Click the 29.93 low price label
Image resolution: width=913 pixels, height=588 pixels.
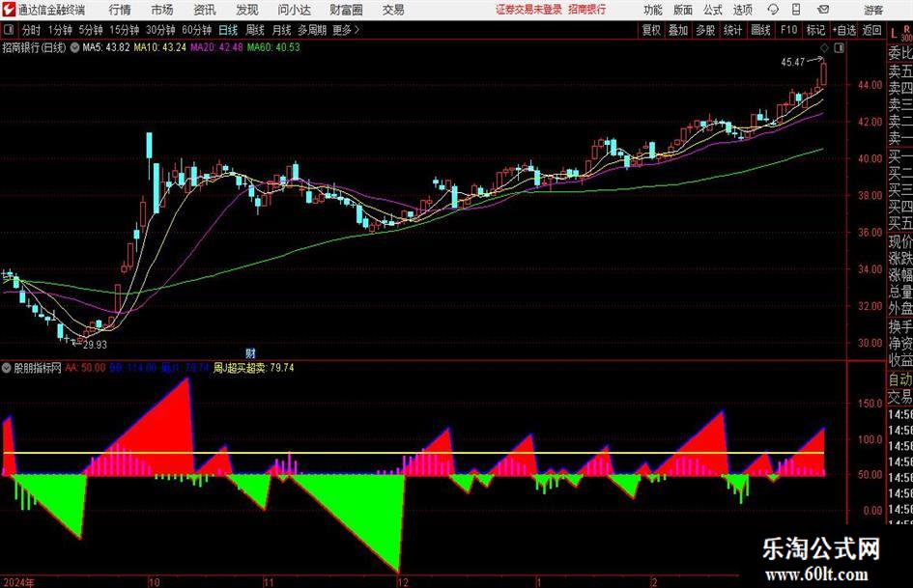tap(95, 345)
